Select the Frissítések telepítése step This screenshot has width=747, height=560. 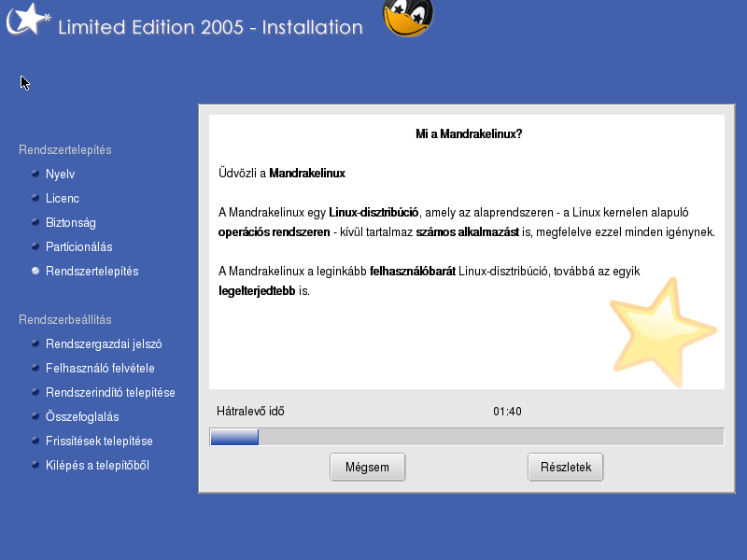tap(99, 441)
